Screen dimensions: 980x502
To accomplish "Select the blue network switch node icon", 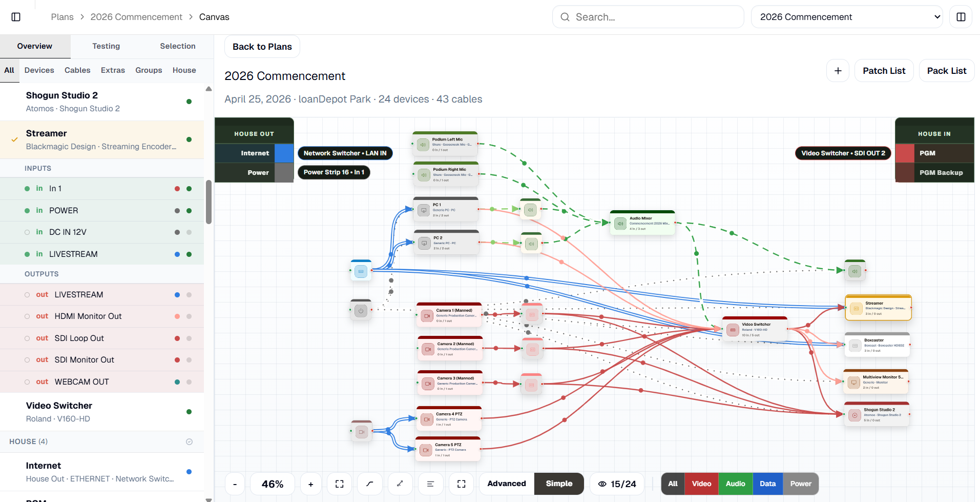I will (x=361, y=271).
